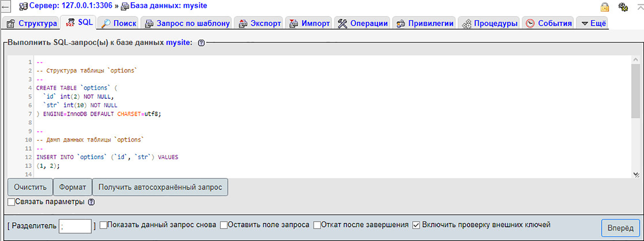Screen dimensions: 644x241
Task: Open page settings gear icon
Action: tap(623, 7)
